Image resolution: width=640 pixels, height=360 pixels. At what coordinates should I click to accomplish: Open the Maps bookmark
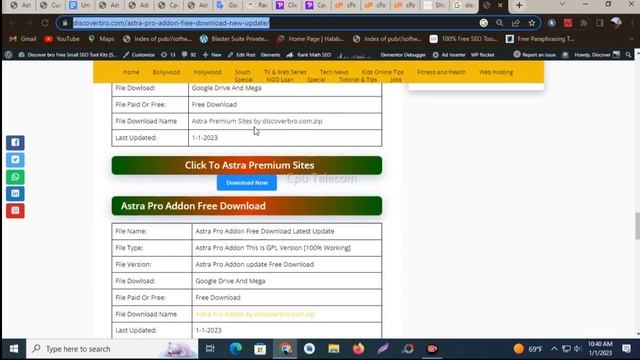click(101, 39)
